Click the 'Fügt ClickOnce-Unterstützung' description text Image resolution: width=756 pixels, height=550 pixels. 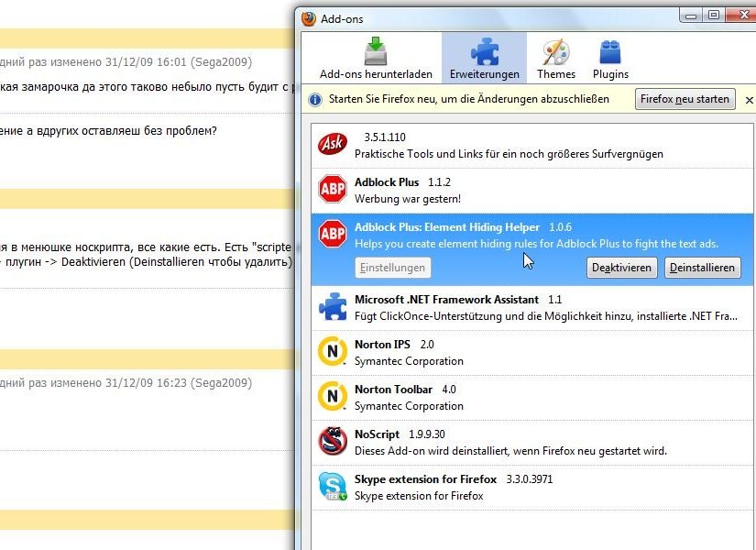[x=546, y=316]
